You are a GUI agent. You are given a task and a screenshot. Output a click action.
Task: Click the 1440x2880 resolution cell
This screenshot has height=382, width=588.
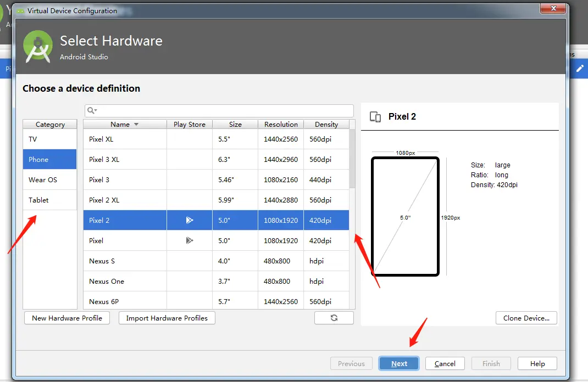[x=281, y=200]
